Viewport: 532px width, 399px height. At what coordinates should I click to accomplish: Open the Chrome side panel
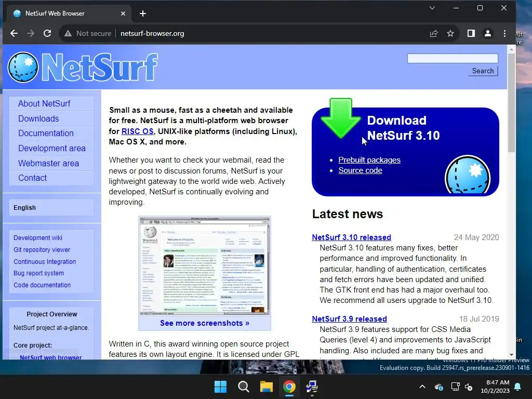click(471, 33)
